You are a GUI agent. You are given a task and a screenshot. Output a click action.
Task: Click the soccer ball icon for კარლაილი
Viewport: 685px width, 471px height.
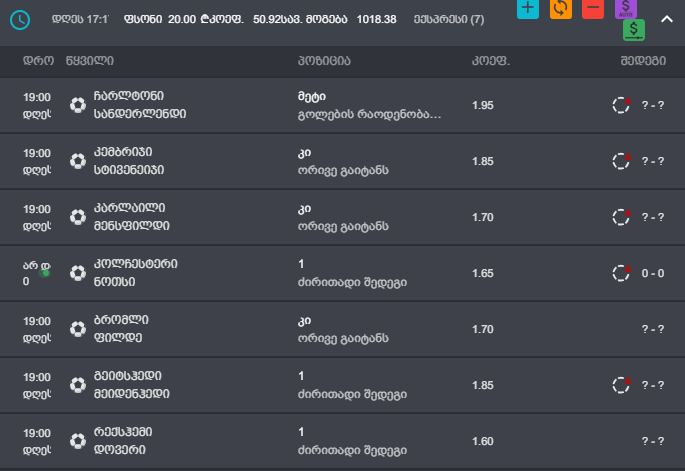[x=78, y=217]
